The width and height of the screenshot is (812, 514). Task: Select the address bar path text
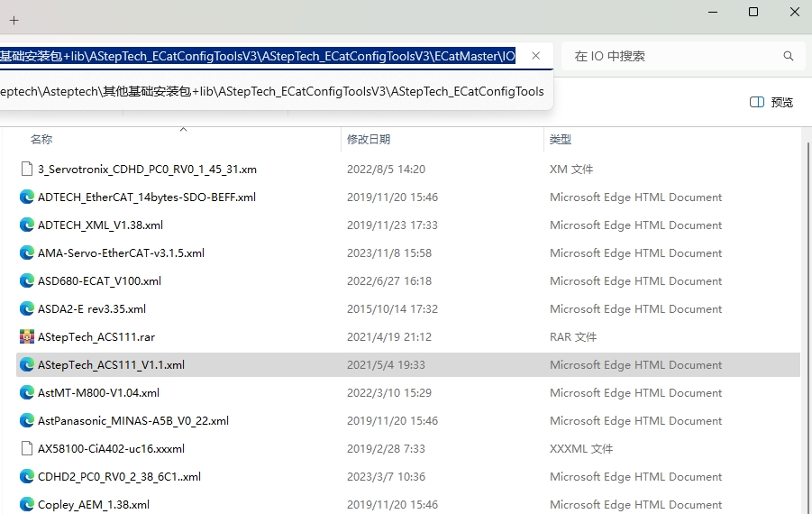[258, 56]
